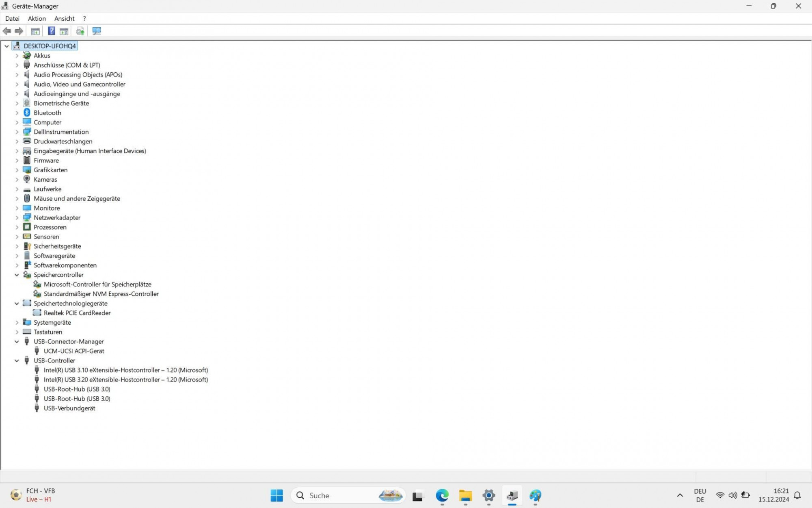Open the Ansicht menu
The width and height of the screenshot is (812, 508).
(65, 18)
